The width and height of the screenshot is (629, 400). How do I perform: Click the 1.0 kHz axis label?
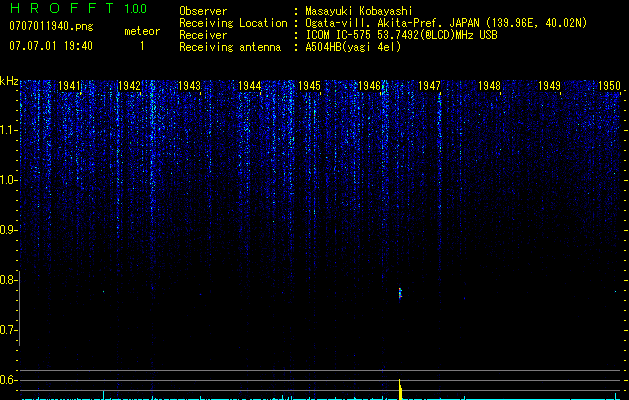(9, 180)
